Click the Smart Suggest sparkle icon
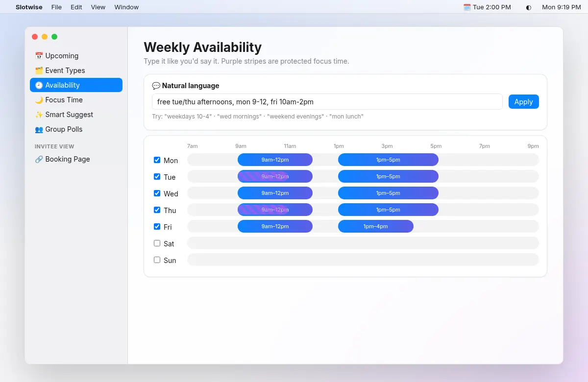Screen dimensions: 588x382 tap(39, 115)
